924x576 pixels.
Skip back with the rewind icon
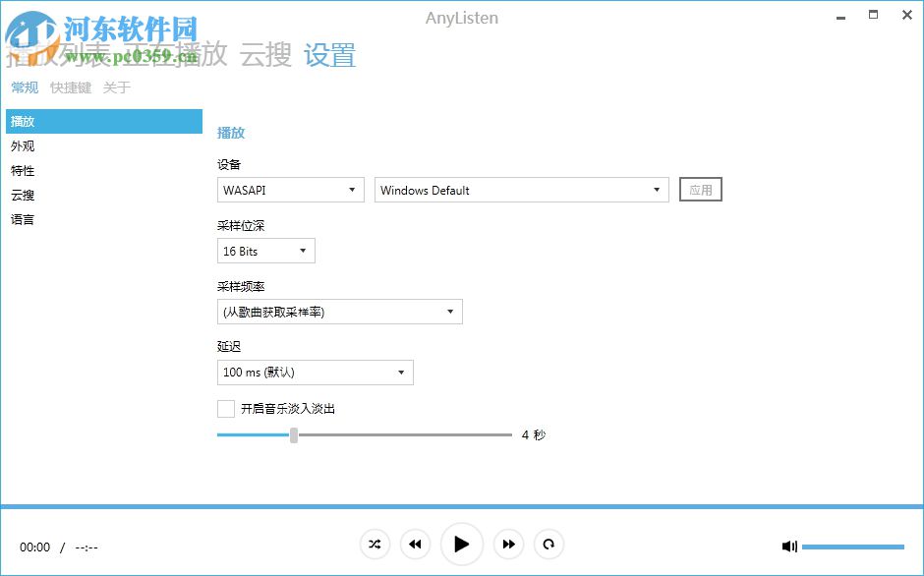[x=415, y=544]
